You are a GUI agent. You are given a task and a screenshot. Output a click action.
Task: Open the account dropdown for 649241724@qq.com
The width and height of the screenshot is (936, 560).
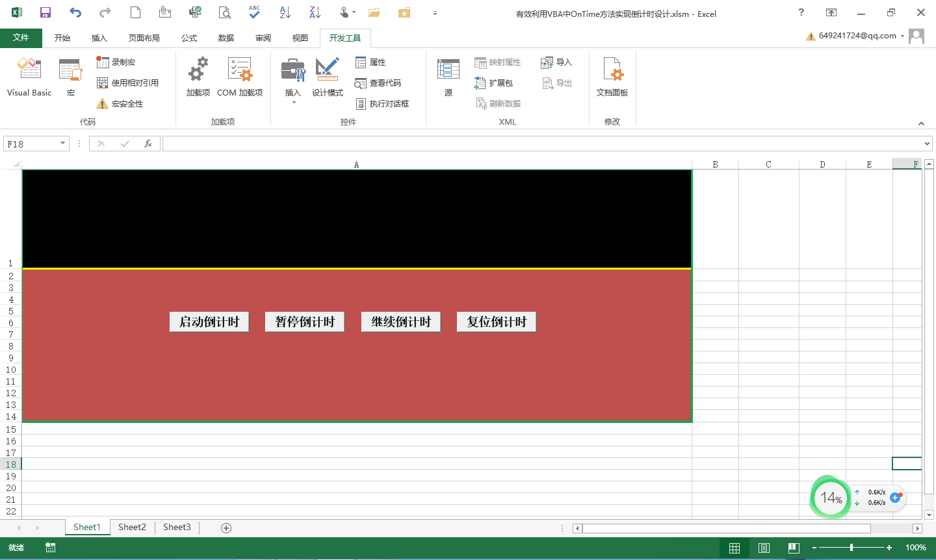coord(902,36)
